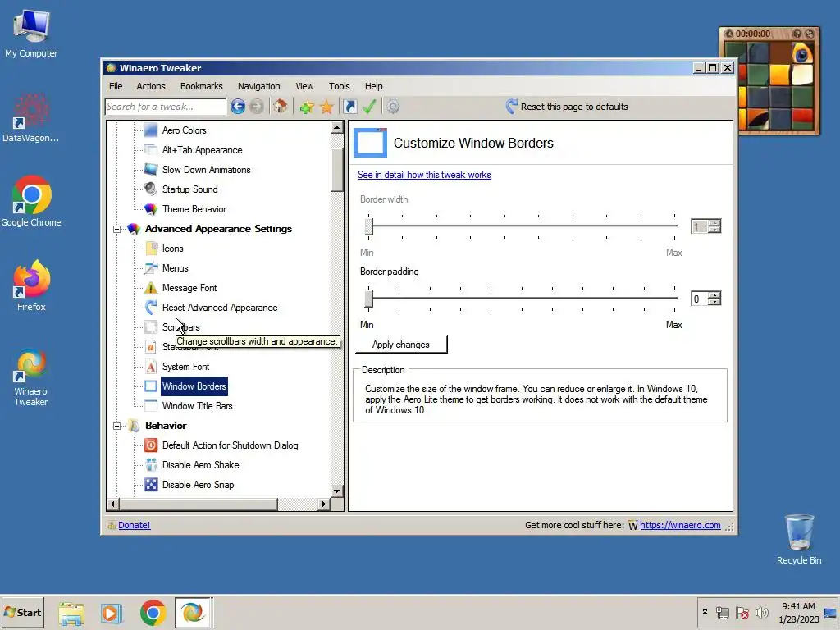Click the Window Borders tree item
The width and height of the screenshot is (840, 630).
coord(194,386)
